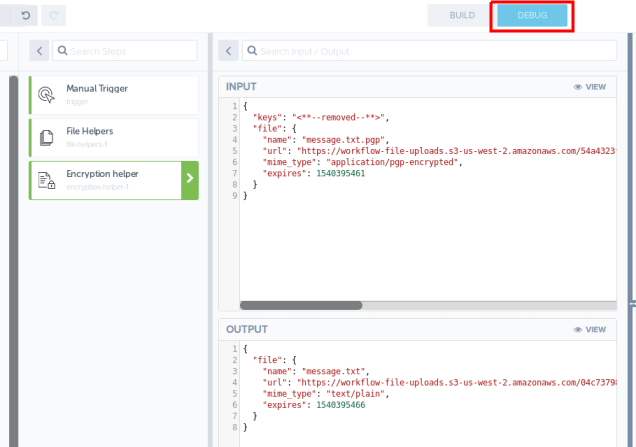Expand Encryption helper with green chevron

click(x=189, y=180)
